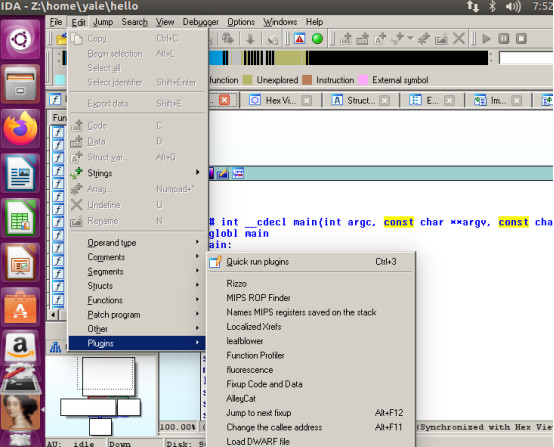The height and width of the screenshot is (447, 554).
Task: Open Firefox from the dock
Action: pos(20,129)
